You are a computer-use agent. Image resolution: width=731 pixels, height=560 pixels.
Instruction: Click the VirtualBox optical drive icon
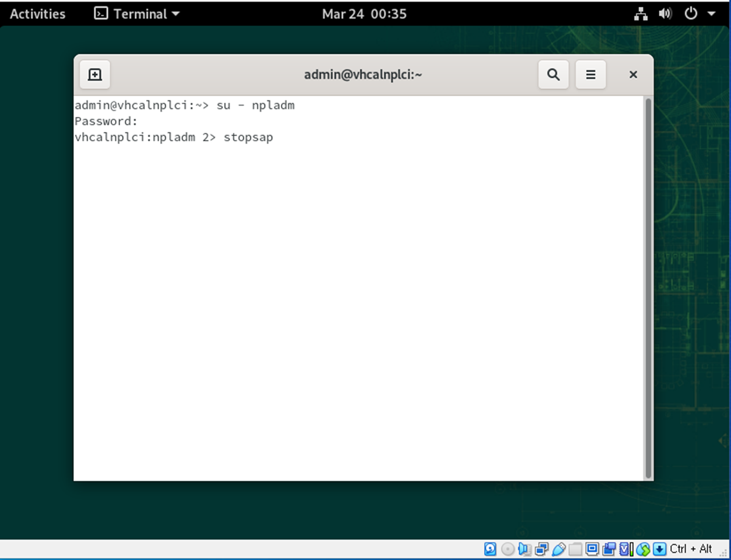point(508,549)
